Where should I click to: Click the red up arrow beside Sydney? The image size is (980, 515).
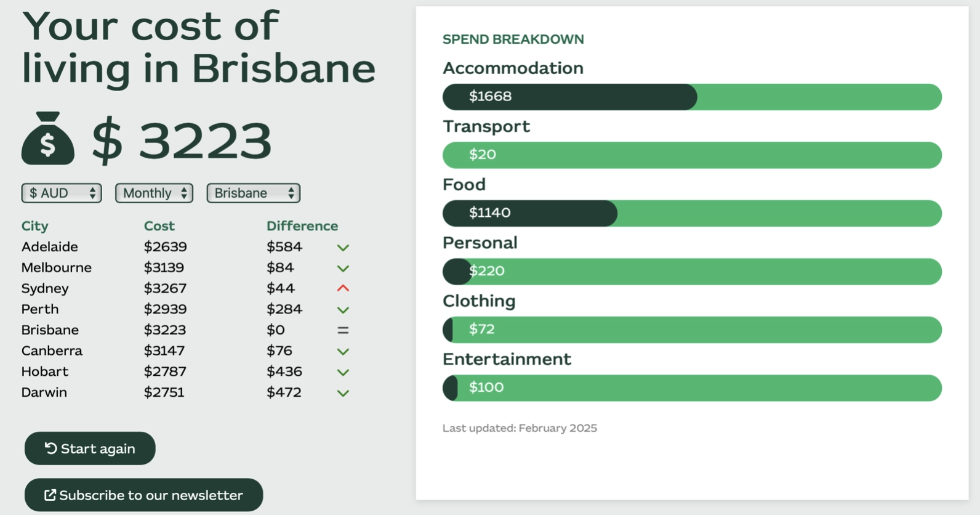tap(343, 288)
